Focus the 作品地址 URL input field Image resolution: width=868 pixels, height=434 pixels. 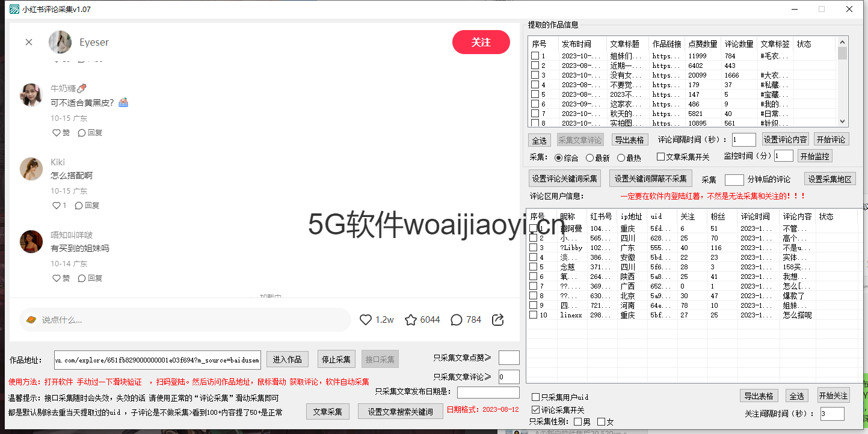click(x=158, y=359)
